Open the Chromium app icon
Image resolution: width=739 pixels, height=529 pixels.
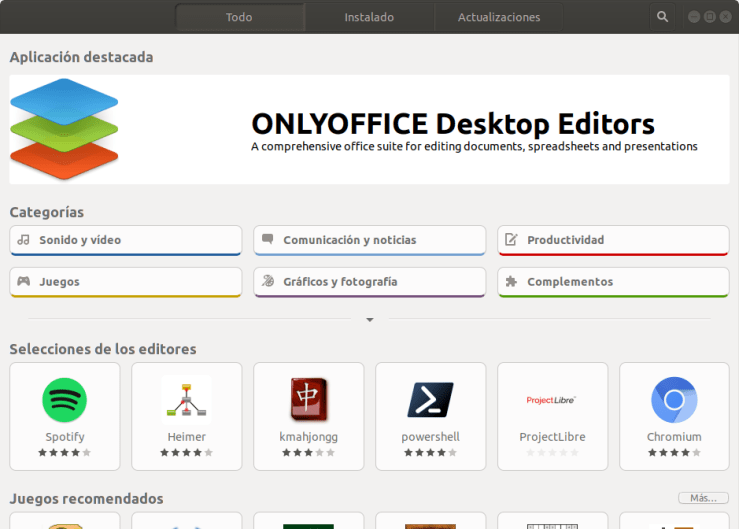[674, 400]
